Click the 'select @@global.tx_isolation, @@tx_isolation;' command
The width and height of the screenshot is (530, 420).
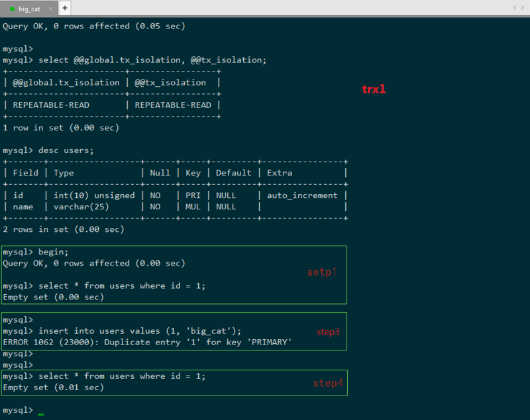[152, 60]
